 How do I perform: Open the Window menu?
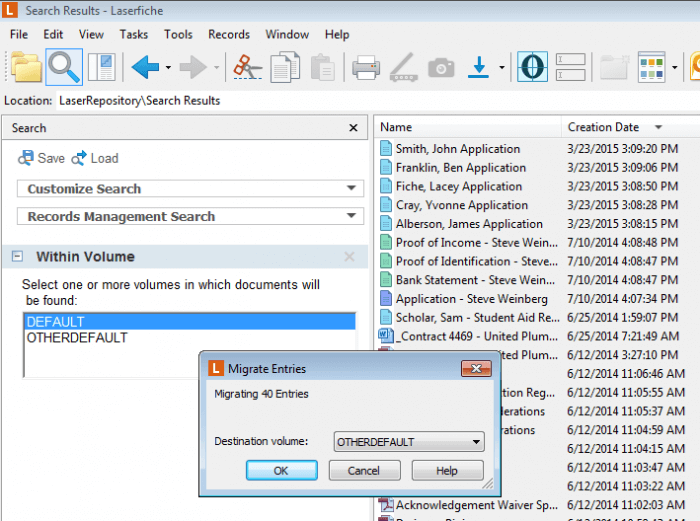point(287,34)
